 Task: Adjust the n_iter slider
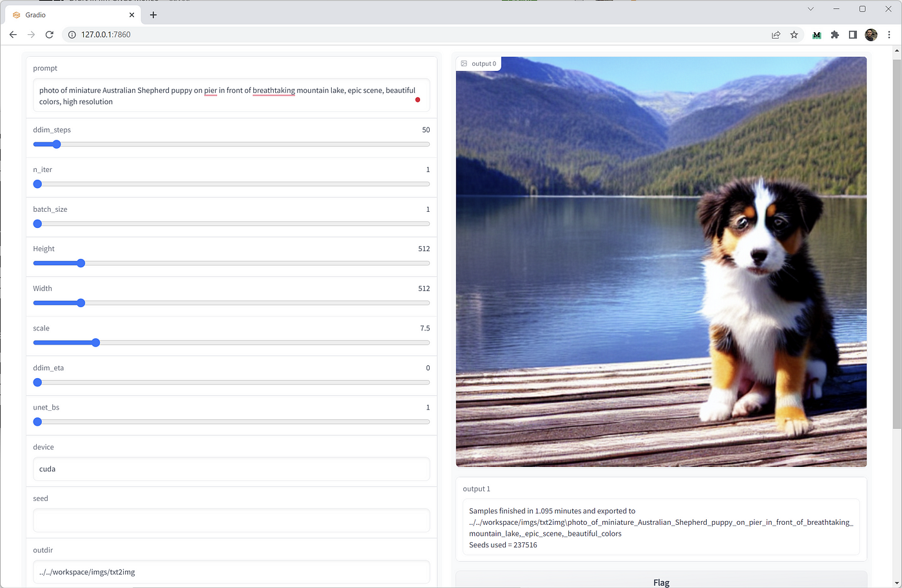pos(231,184)
